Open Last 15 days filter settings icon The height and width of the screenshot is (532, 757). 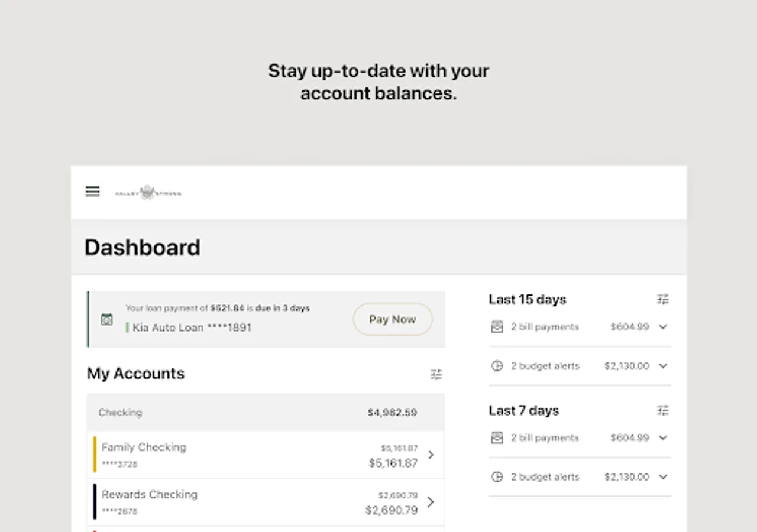click(x=663, y=300)
